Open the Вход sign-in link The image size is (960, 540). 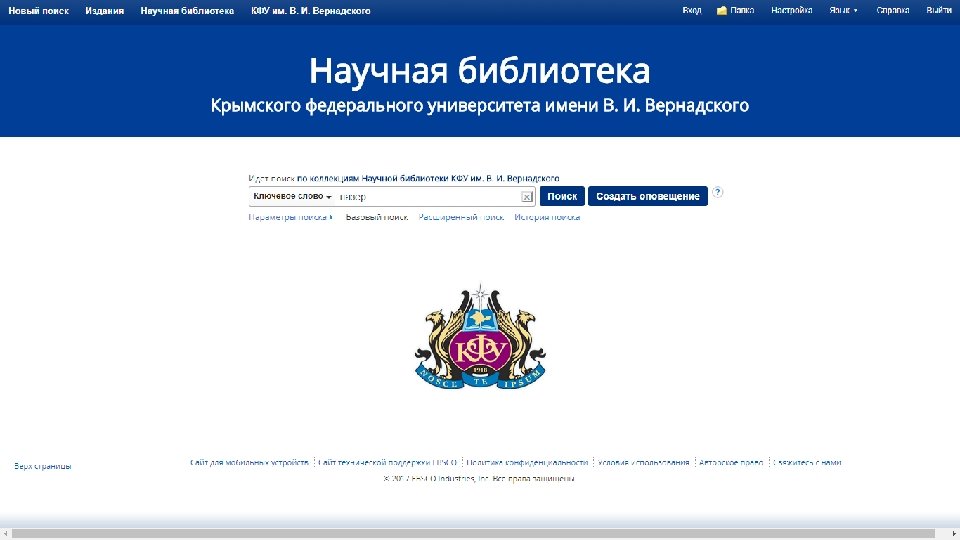pyautogui.click(x=692, y=10)
